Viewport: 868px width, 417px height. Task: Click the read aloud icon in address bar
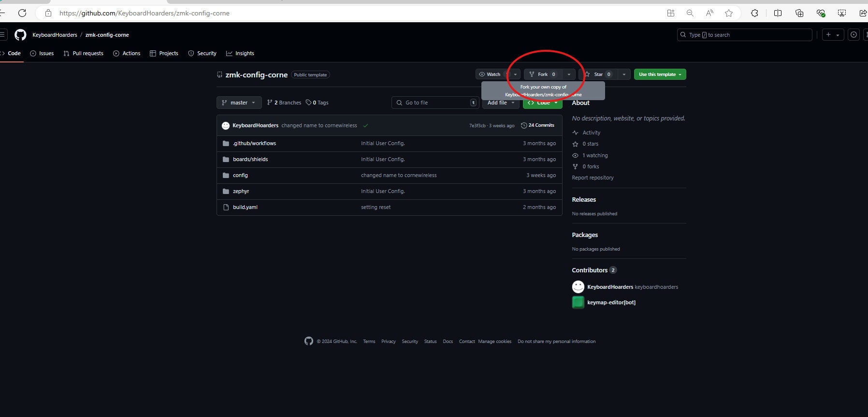pyautogui.click(x=709, y=13)
